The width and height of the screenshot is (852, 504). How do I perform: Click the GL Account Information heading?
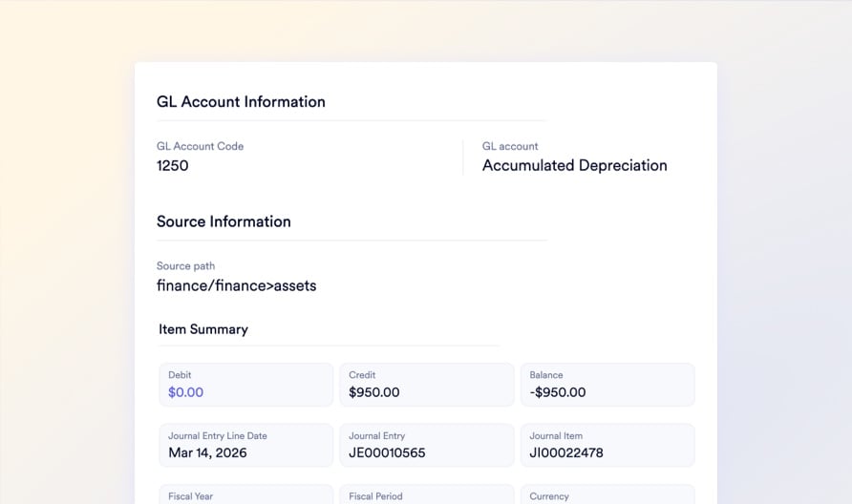click(241, 102)
